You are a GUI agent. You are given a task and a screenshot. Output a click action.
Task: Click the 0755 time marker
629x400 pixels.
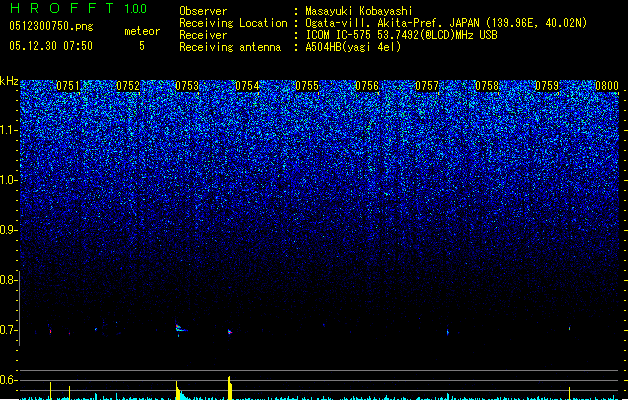pos(307,86)
